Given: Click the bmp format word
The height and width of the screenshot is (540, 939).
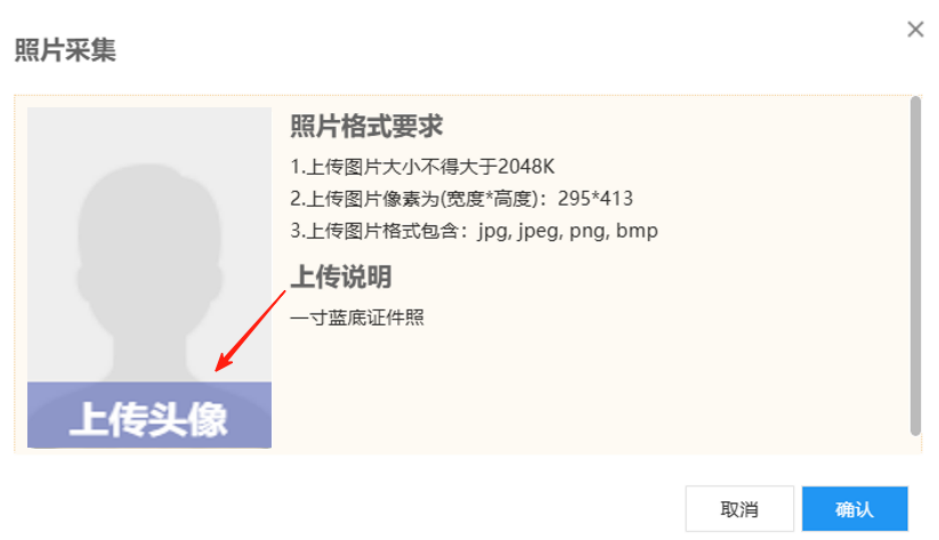Looking at the screenshot, I should pyautogui.click(x=637, y=230).
